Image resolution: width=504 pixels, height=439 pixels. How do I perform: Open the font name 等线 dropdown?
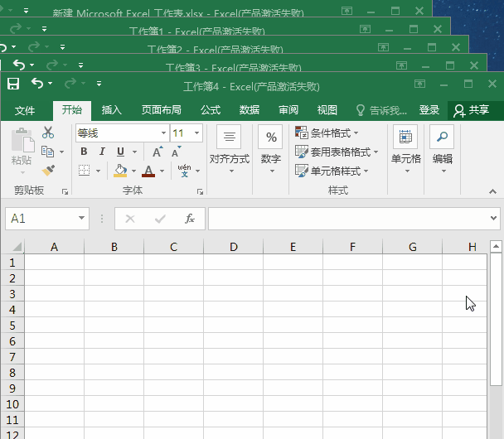(163, 133)
